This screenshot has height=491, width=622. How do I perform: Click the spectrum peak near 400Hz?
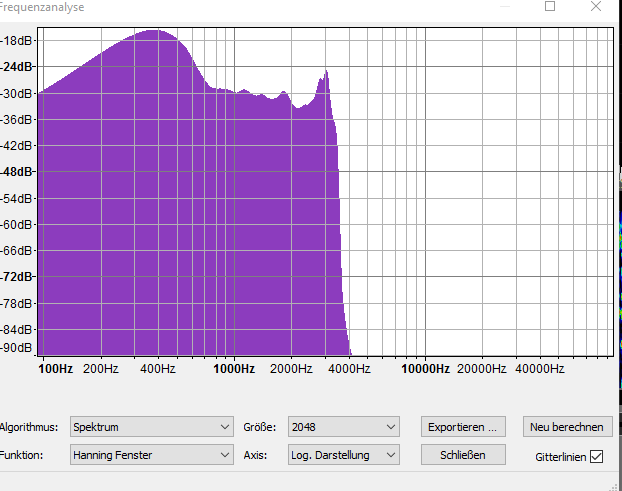pyautogui.click(x=154, y=31)
